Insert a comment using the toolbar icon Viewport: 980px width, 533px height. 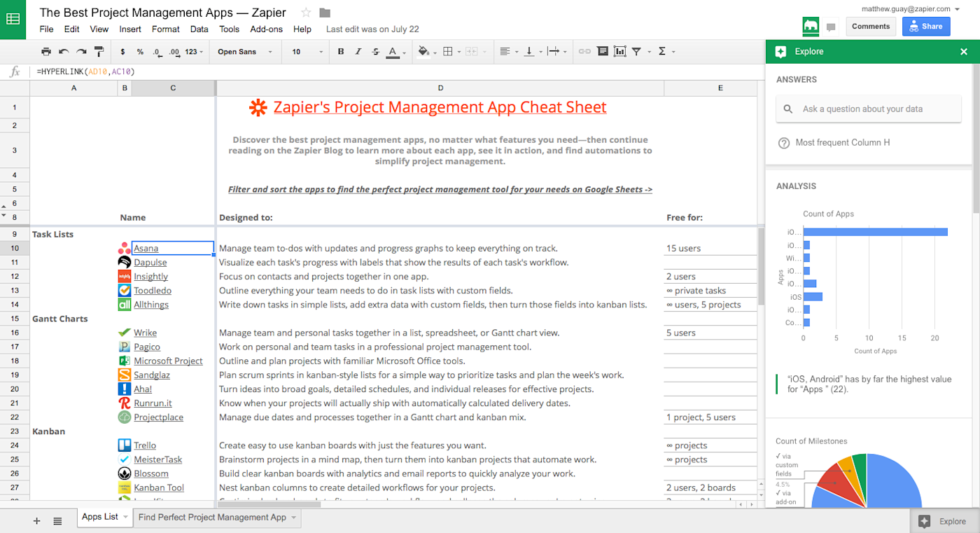click(x=602, y=52)
